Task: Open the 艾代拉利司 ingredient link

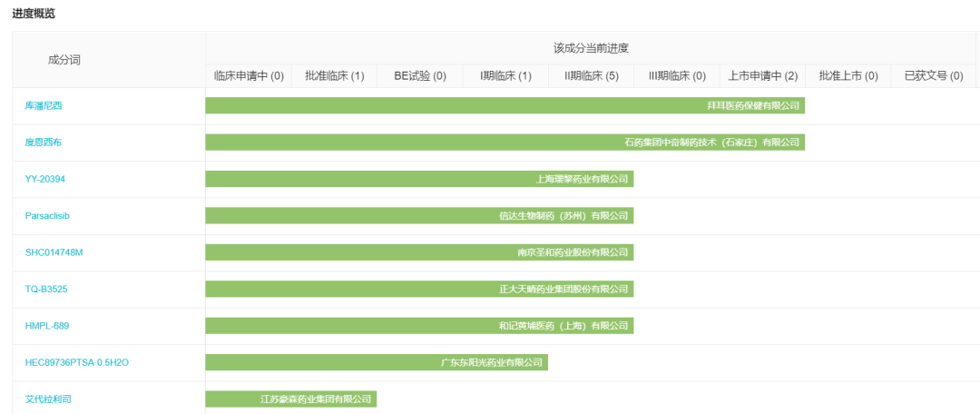Action: 48,399
